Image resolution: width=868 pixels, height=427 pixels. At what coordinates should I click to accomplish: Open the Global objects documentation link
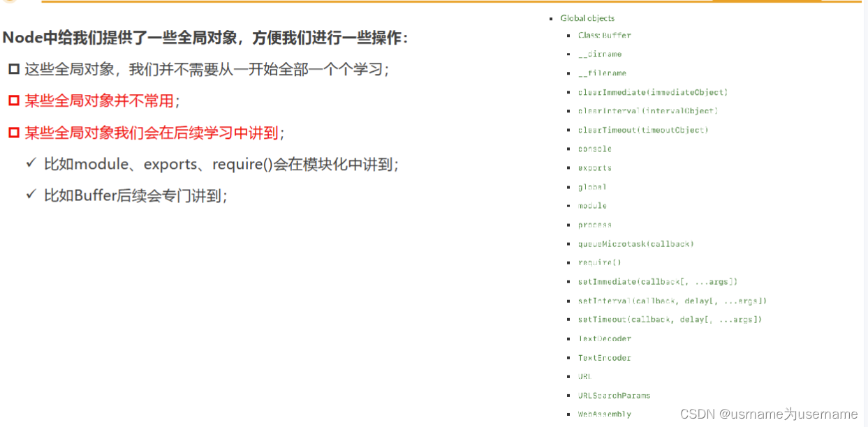587,18
